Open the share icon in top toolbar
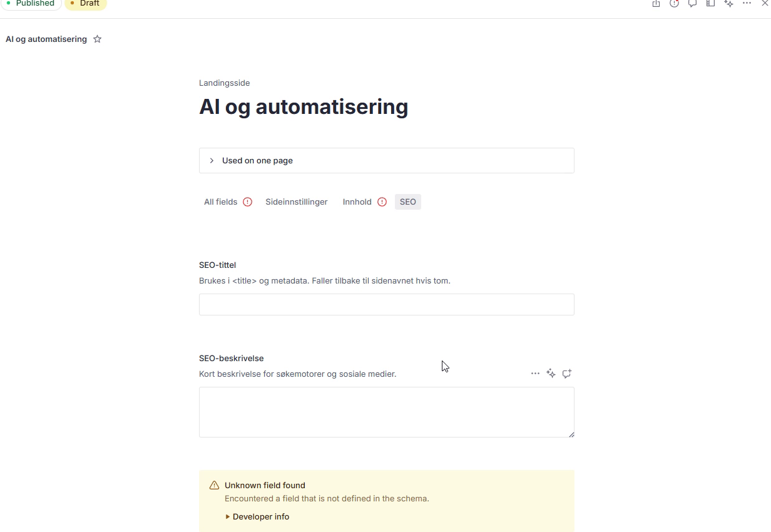The image size is (771, 532). (x=656, y=3)
